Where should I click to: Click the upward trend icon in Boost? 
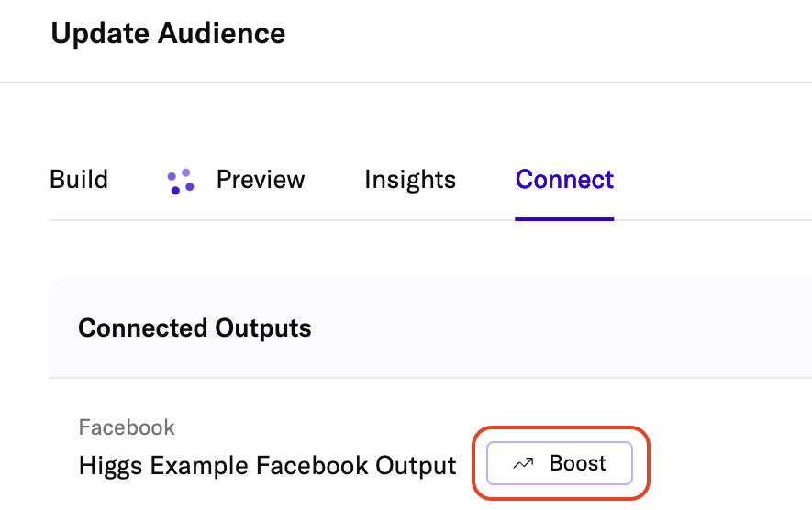click(523, 464)
